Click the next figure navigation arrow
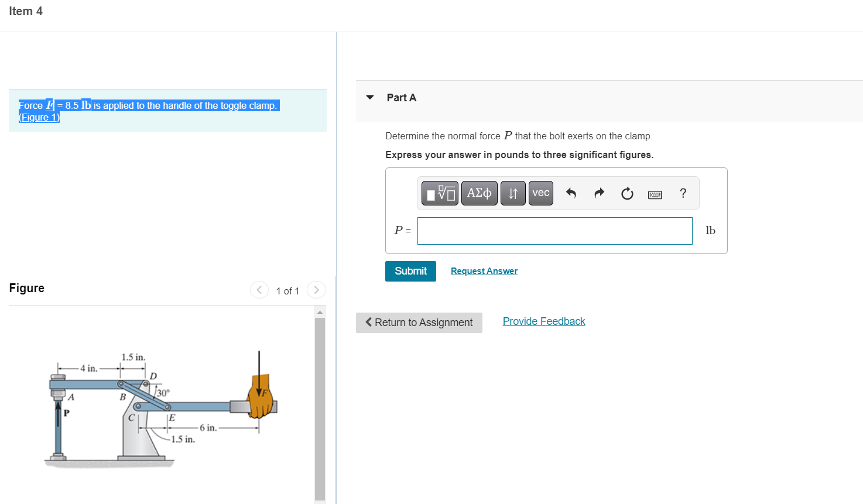 pos(316,290)
